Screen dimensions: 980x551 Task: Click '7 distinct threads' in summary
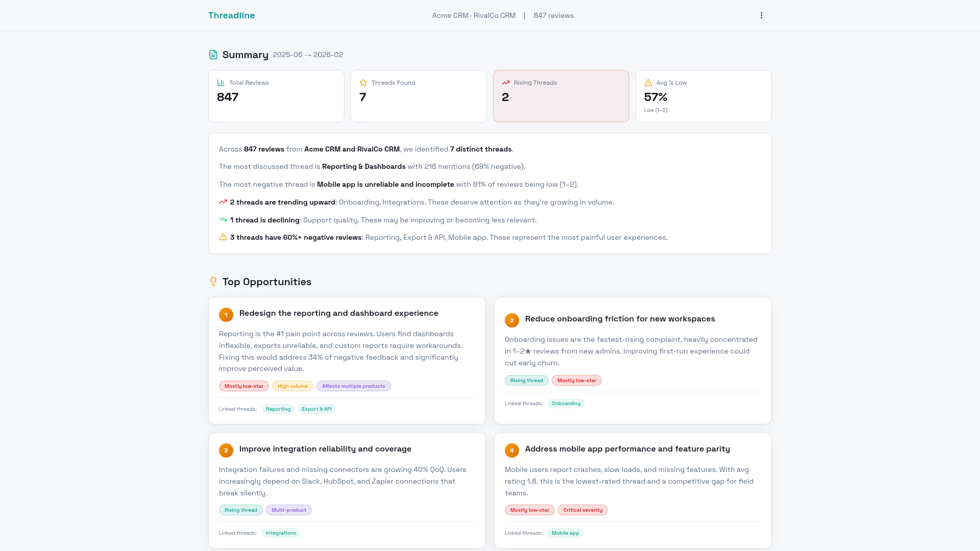pos(481,149)
